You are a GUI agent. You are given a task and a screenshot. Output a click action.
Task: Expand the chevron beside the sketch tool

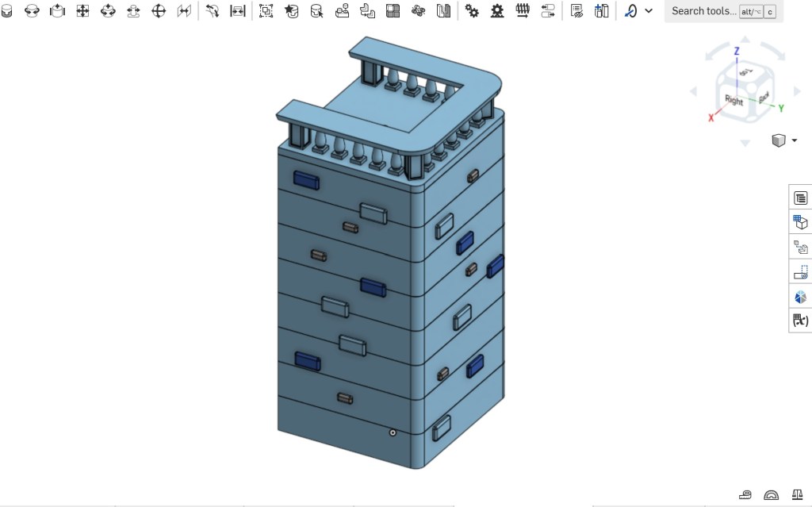(649, 11)
